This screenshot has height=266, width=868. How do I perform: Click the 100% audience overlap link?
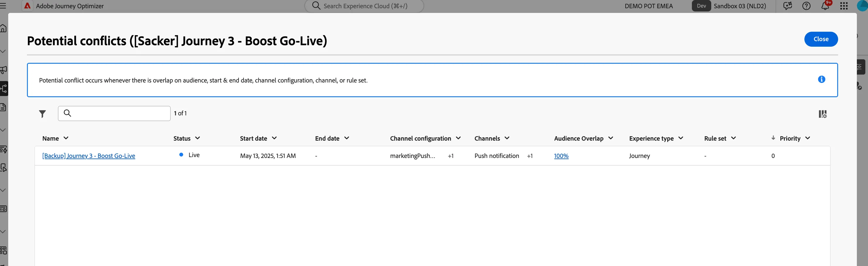tap(561, 156)
